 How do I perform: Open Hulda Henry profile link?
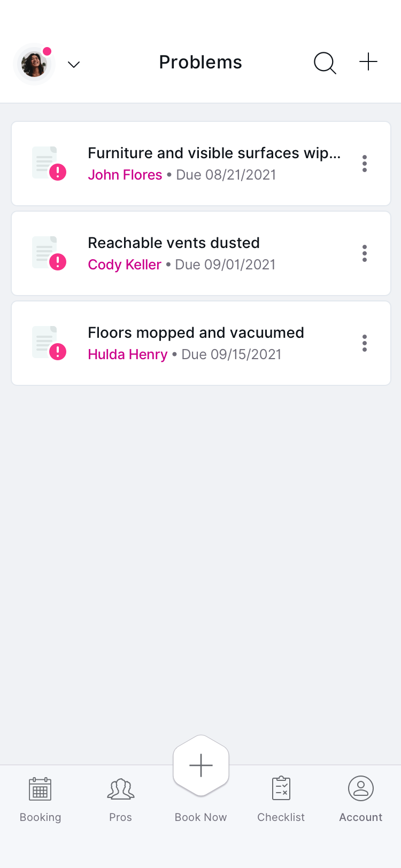128,354
